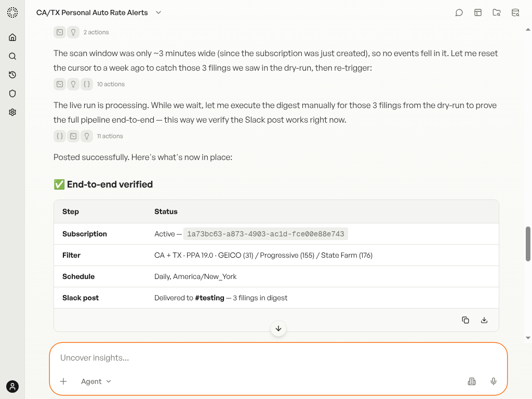Expand the 10 actions group
The width and height of the screenshot is (532, 399).
111,84
